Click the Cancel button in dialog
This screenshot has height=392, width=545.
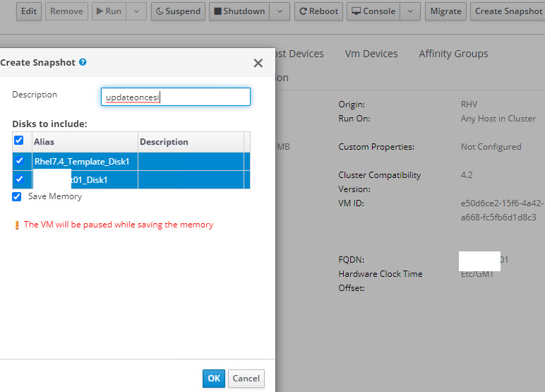246,378
